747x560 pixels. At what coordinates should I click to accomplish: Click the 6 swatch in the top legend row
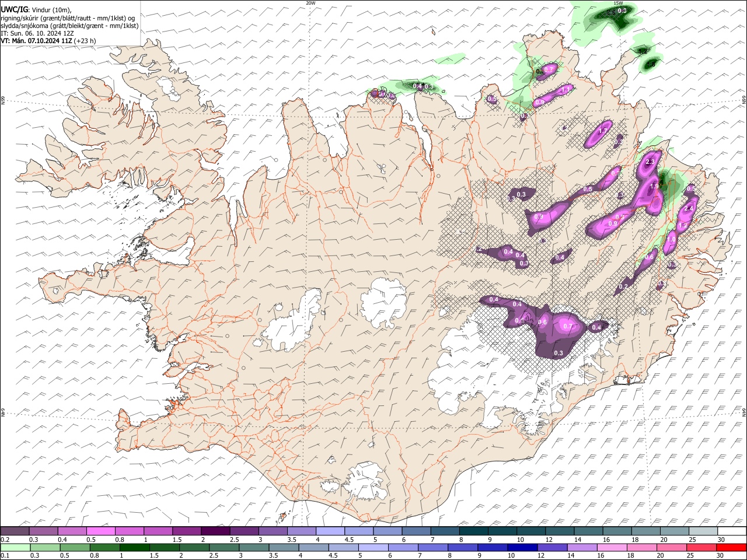click(417, 531)
